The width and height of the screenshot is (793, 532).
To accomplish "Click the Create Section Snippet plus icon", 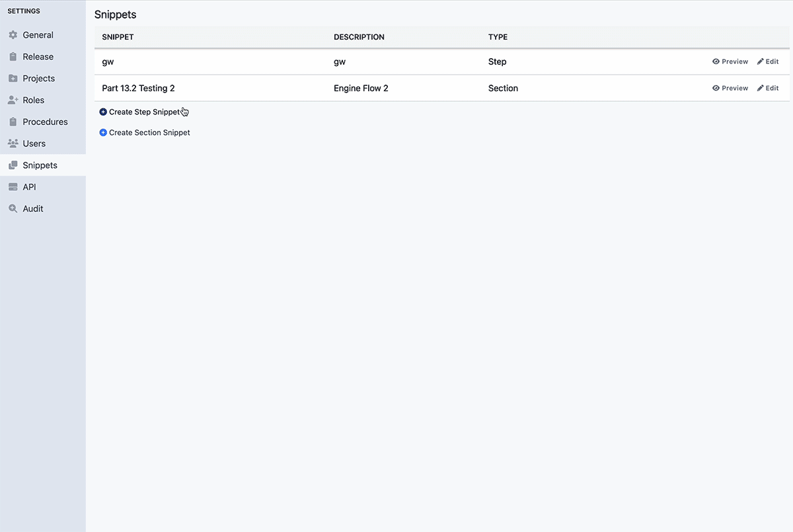I will click(x=103, y=132).
